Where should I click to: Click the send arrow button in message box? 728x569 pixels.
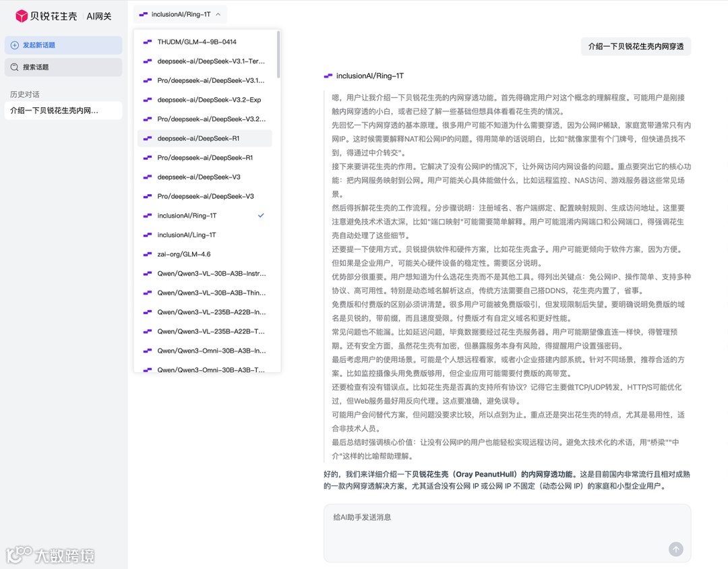[675, 549]
